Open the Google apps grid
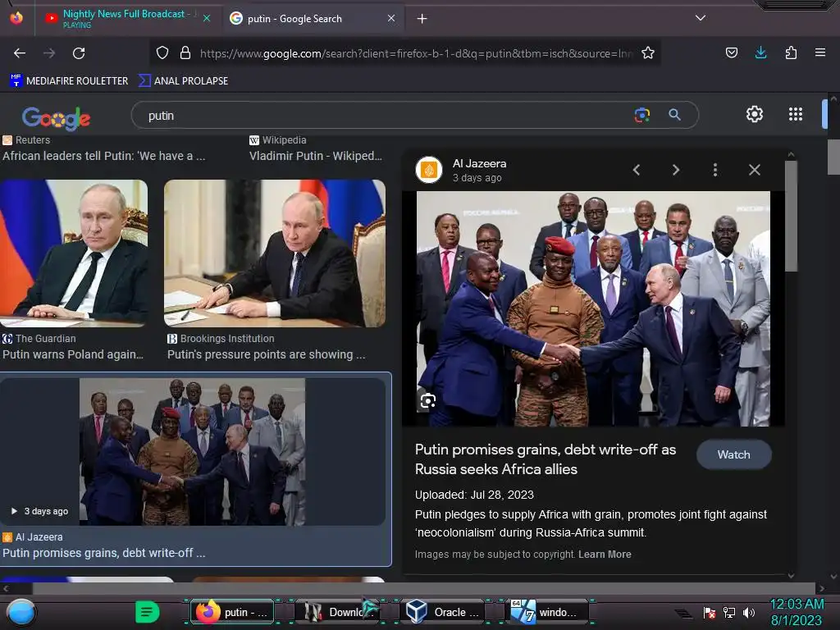The image size is (840, 630). (x=796, y=114)
